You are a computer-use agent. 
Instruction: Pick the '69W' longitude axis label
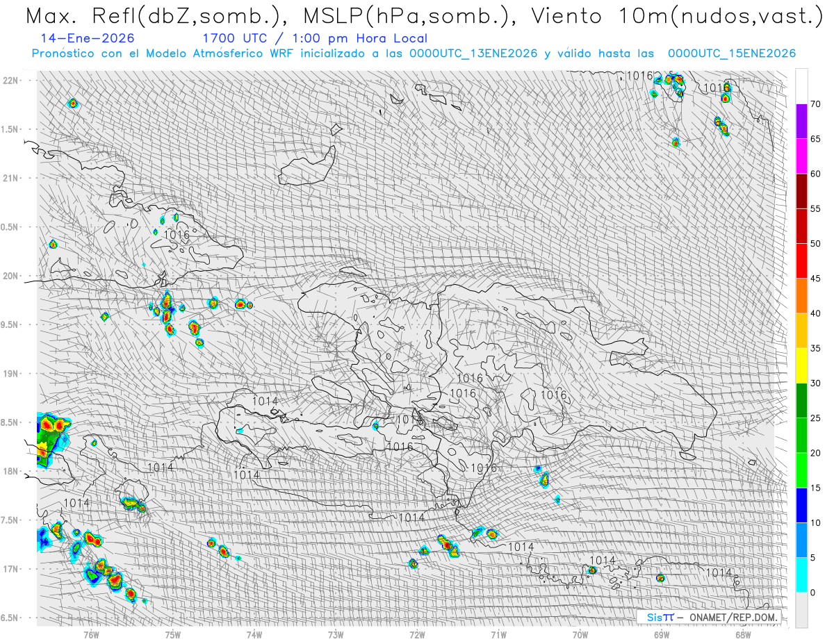[x=662, y=634]
